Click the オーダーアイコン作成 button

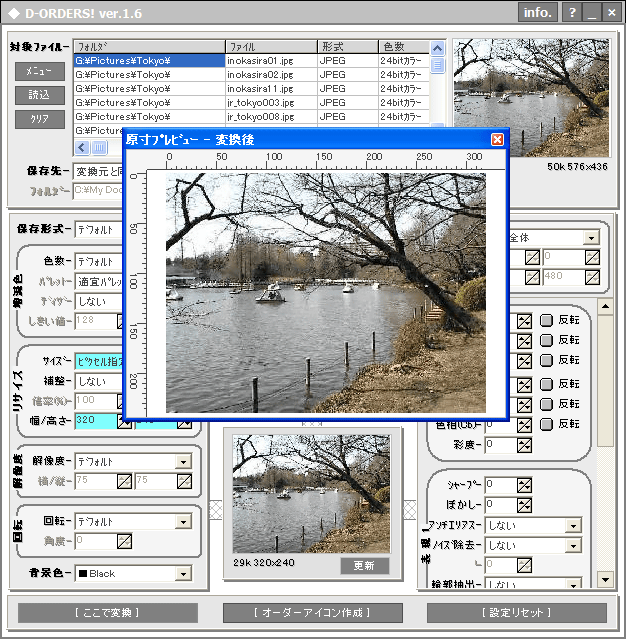pyautogui.click(x=313, y=613)
